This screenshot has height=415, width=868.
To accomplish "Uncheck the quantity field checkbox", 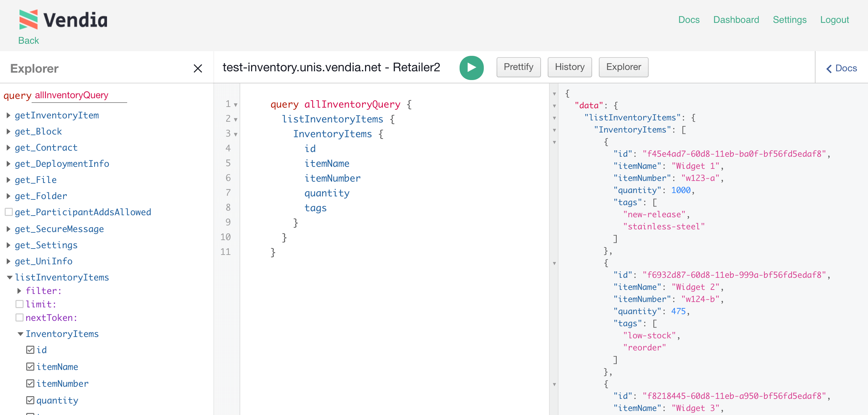I will click(x=30, y=401).
